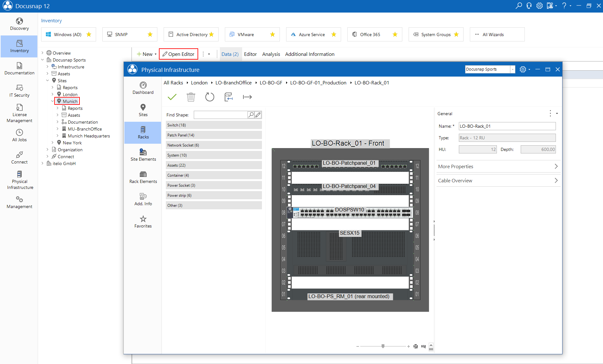This screenshot has height=364, width=603.
Task: Go to Dashboard in Physical Infrastructure window
Action: [x=143, y=88]
